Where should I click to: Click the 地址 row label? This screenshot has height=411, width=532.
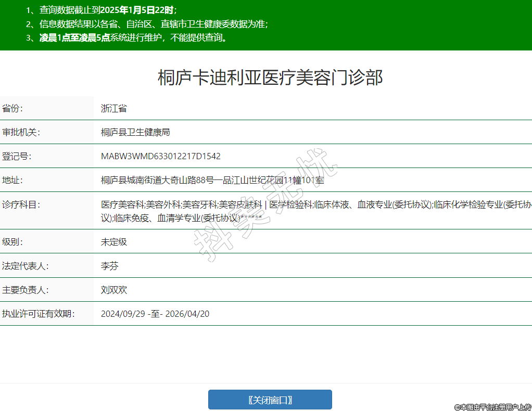coord(13,180)
